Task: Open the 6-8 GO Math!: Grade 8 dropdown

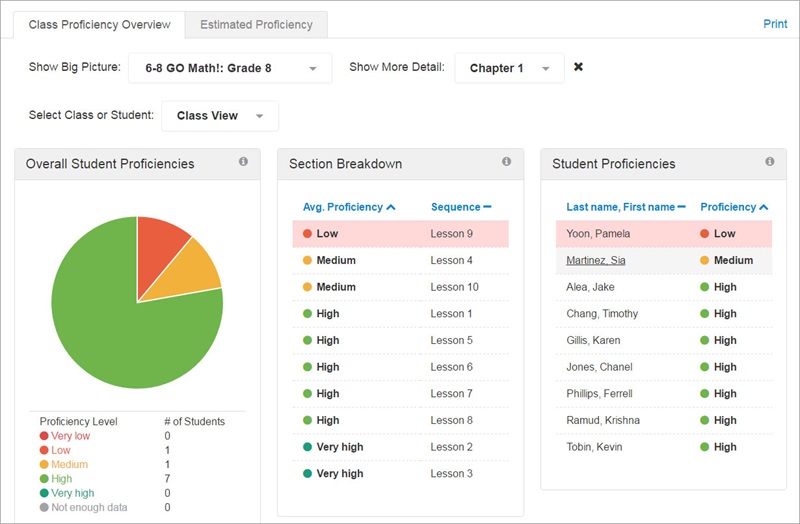Action: click(x=230, y=68)
